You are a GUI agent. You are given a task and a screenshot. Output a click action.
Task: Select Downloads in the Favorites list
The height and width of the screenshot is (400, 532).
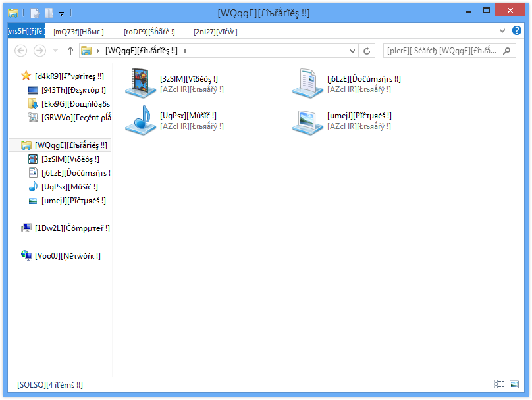69,104
